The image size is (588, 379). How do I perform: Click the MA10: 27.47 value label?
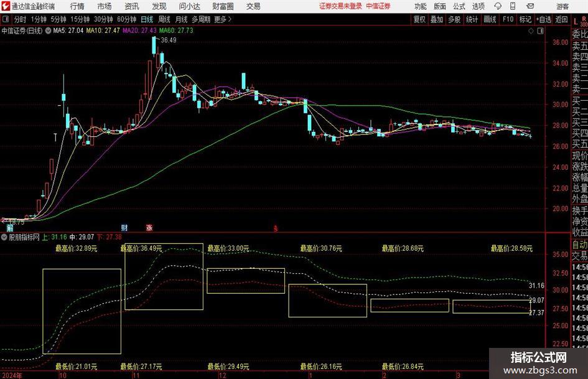pos(103,30)
